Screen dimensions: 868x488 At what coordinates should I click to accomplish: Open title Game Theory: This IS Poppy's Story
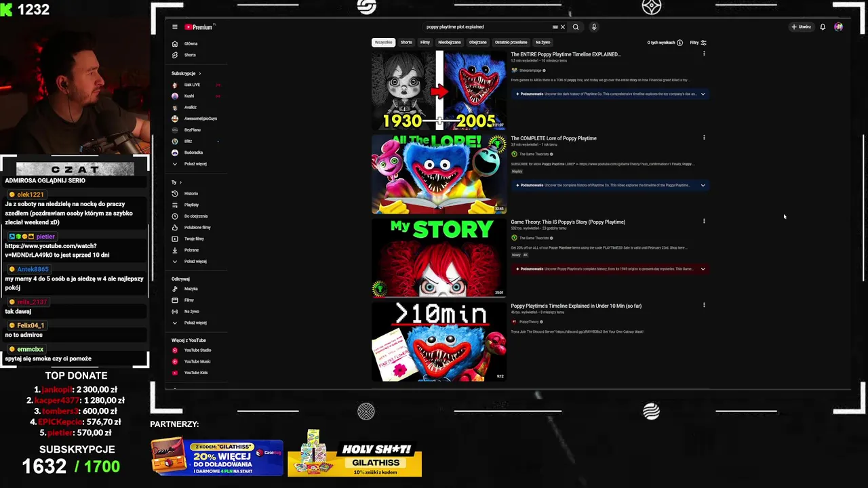(568, 222)
